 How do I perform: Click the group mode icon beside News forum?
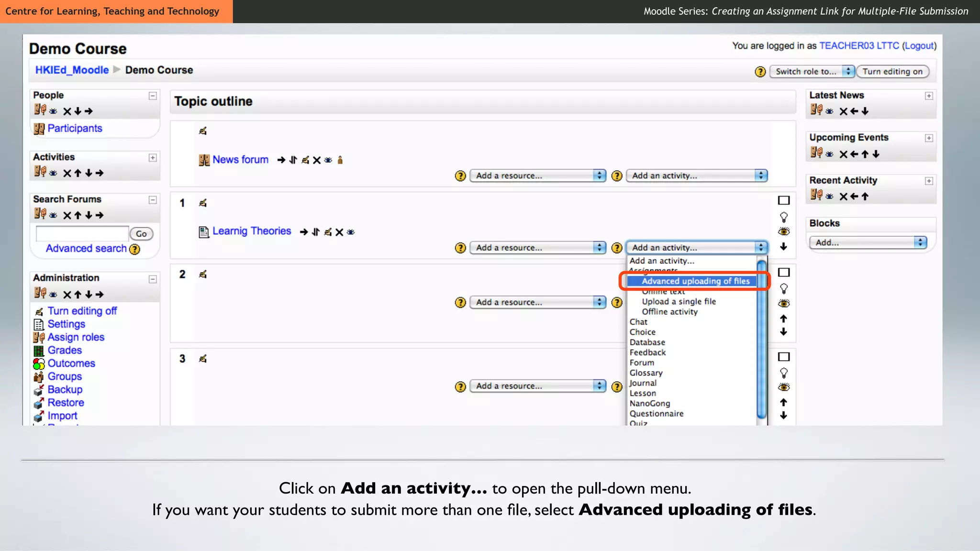pyautogui.click(x=340, y=160)
